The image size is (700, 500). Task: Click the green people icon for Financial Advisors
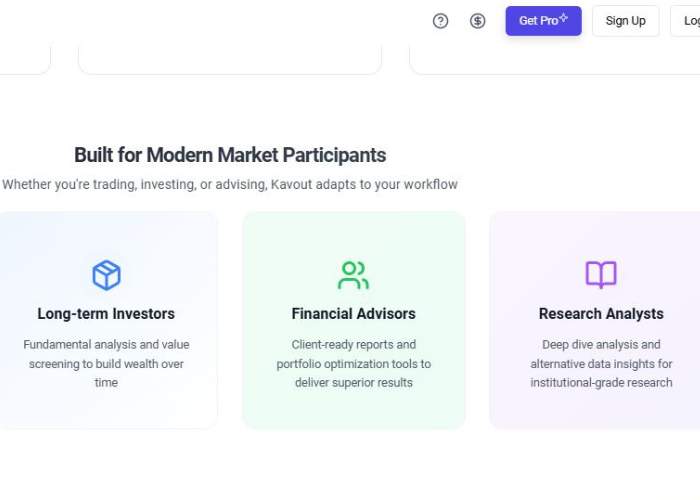pos(353,275)
